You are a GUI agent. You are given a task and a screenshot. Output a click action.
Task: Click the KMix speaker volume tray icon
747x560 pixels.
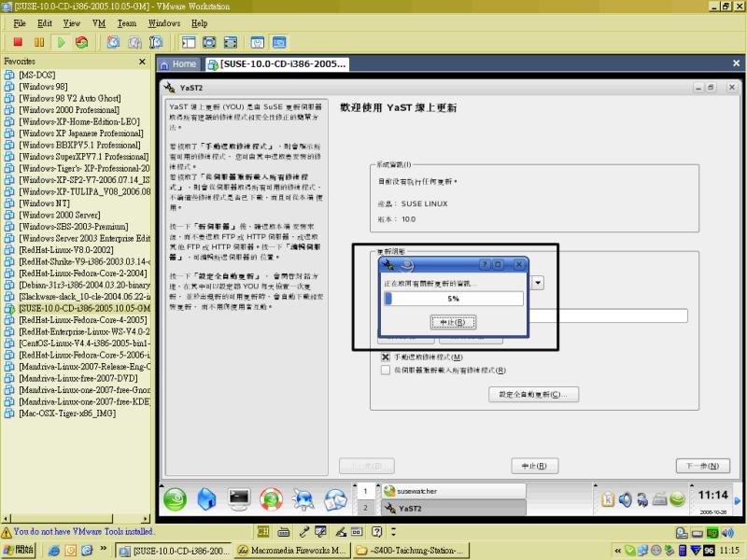(625, 499)
